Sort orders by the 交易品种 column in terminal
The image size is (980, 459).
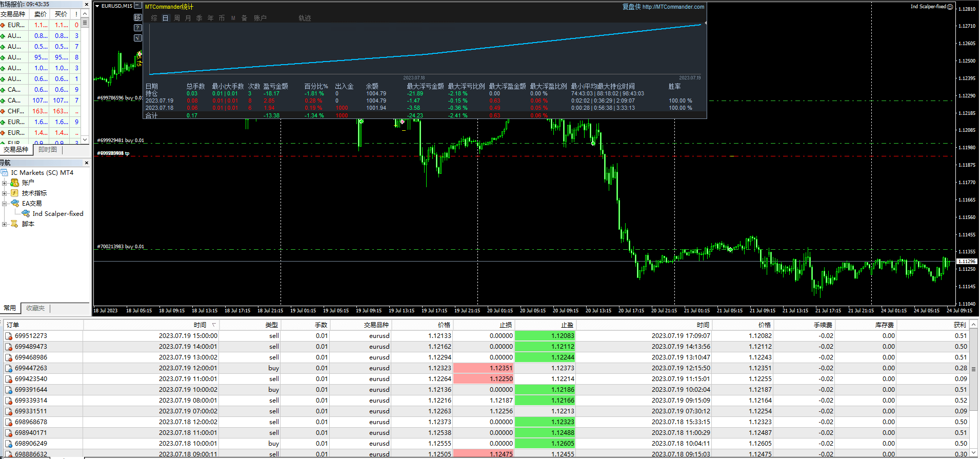point(361,325)
